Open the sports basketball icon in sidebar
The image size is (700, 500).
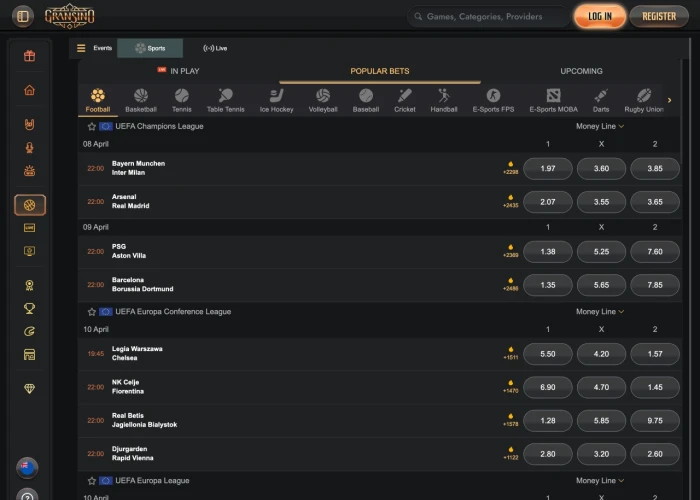click(x=29, y=205)
